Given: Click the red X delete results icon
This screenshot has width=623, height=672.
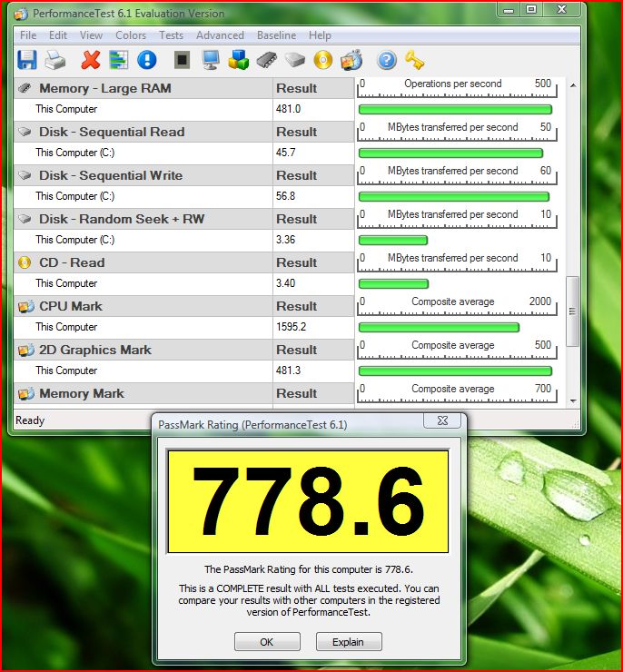Looking at the screenshot, I should click(x=91, y=60).
